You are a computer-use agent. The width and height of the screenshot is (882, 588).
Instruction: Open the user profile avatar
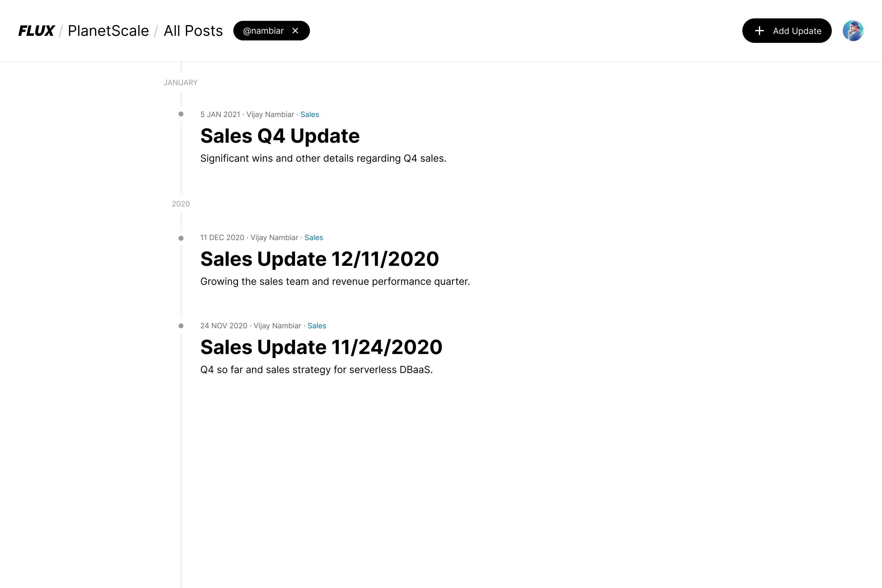[853, 31]
